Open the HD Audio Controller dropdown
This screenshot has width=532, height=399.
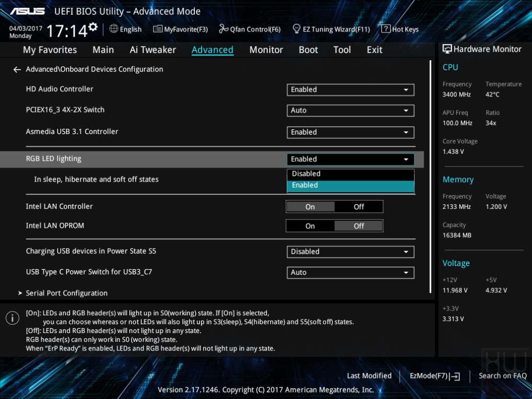click(350, 90)
